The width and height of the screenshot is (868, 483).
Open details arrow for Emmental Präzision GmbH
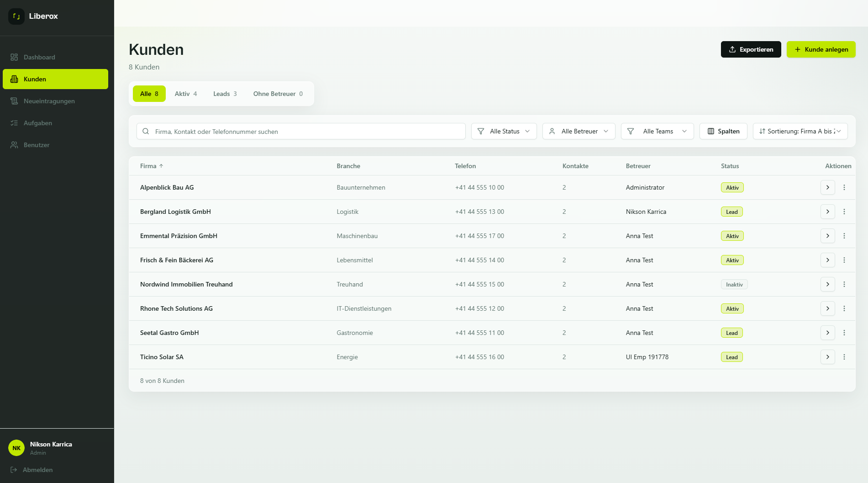point(827,236)
